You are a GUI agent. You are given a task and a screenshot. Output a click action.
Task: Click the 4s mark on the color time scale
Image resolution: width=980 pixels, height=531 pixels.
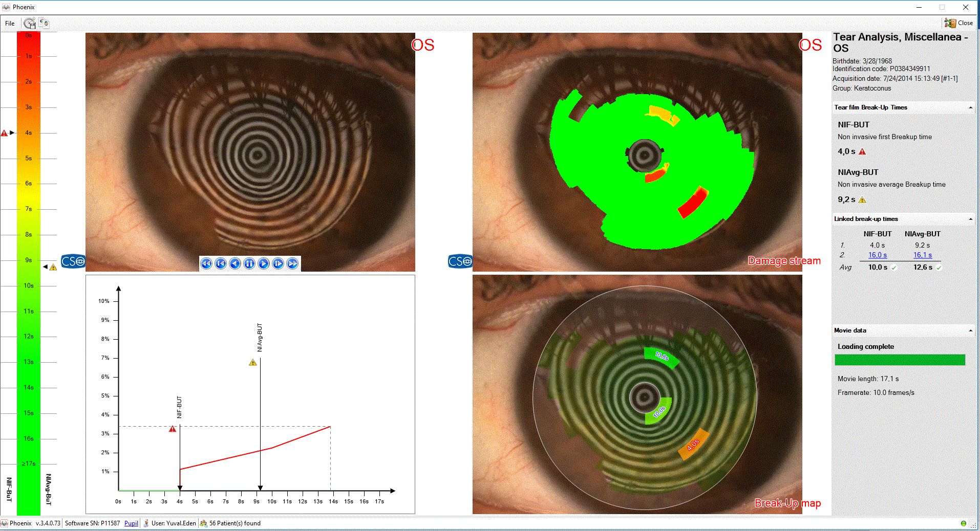(x=29, y=133)
